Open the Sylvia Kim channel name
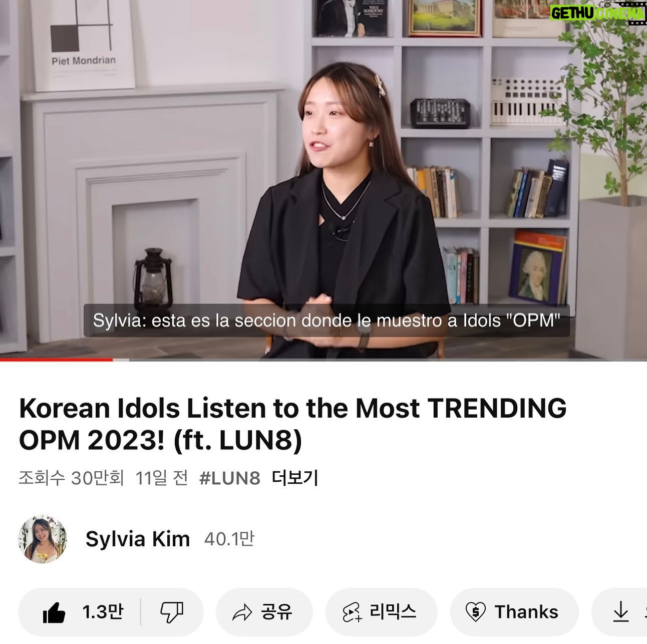Image resolution: width=647 pixels, height=644 pixels. pyautogui.click(x=138, y=539)
